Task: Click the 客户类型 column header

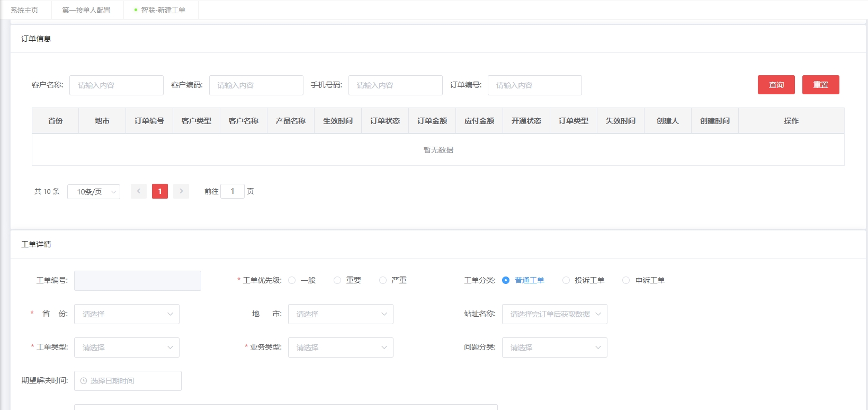Action: coord(196,121)
